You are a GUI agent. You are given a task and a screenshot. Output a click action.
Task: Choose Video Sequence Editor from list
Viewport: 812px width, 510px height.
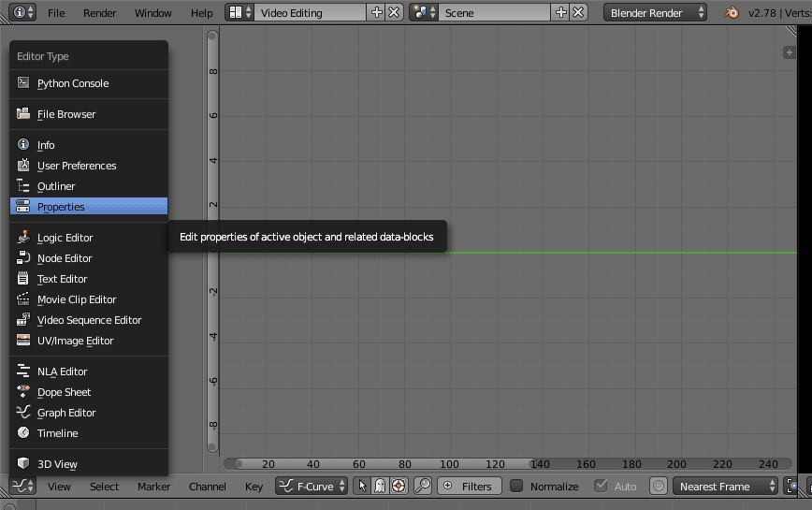coord(89,320)
